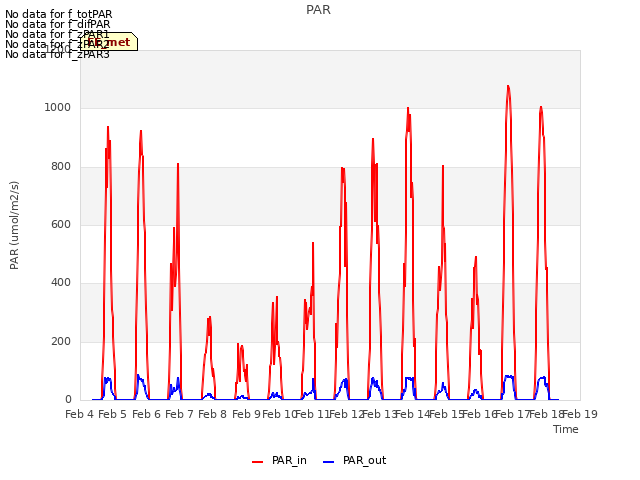
Task: Click the highest red PAR_in peak near Feb 17
Action: click(508, 86)
